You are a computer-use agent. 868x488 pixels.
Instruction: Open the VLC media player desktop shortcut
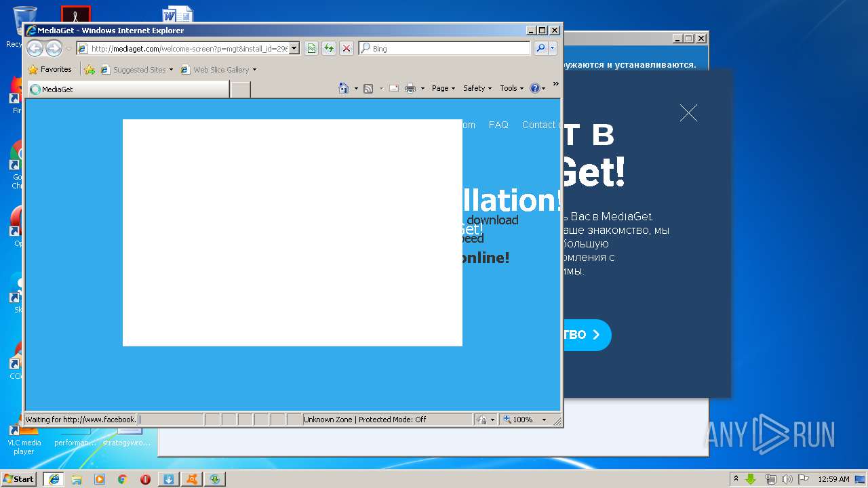click(24, 439)
